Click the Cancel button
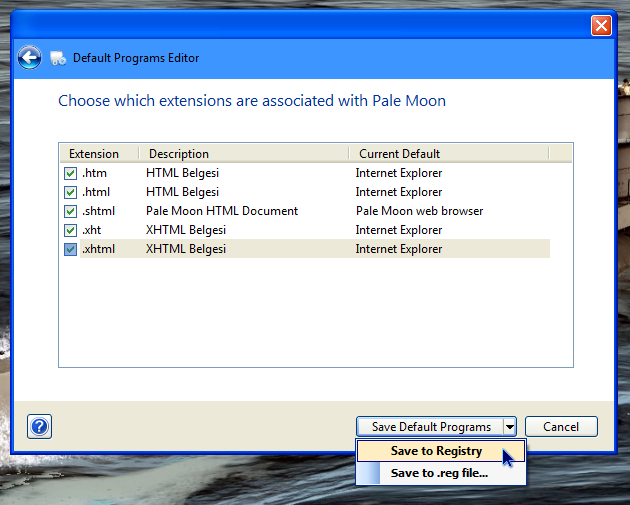The image size is (630, 505). point(561,427)
